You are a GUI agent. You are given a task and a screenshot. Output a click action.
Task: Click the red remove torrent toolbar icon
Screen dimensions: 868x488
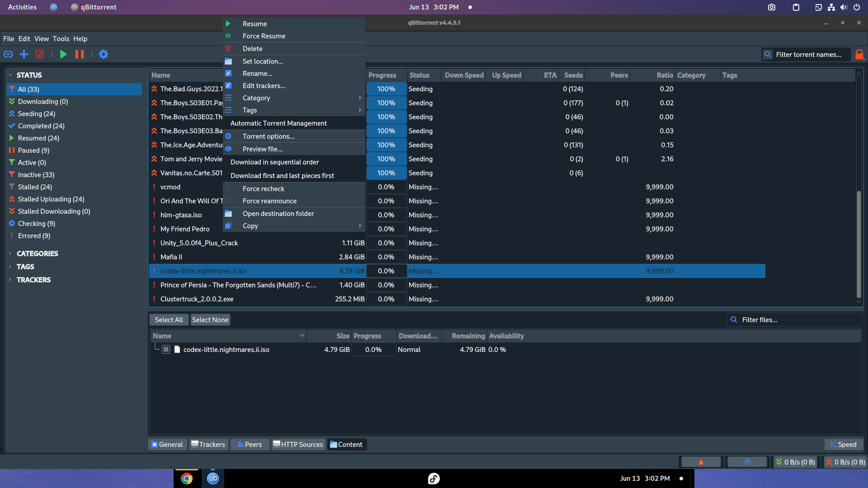coord(40,54)
